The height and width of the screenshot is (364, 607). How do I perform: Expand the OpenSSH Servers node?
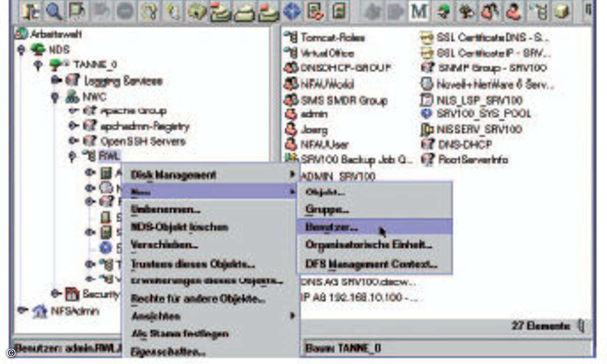pyautogui.click(x=73, y=142)
